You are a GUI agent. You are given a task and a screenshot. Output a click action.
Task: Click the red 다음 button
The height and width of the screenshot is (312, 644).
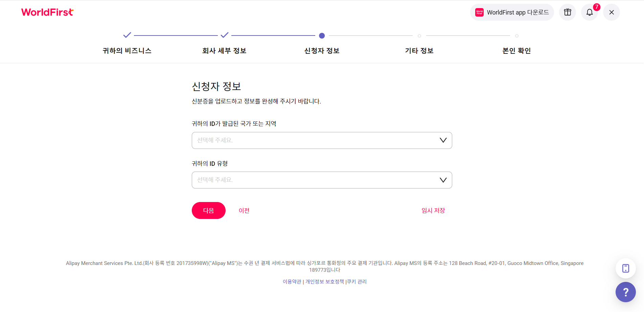pyautogui.click(x=209, y=210)
